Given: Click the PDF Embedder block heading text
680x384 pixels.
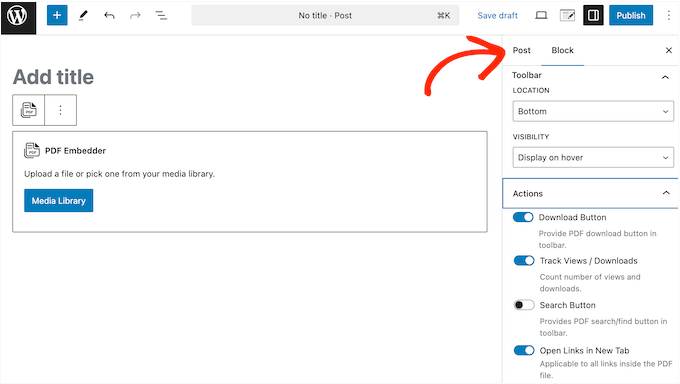Looking at the screenshot, I should 75,151.
